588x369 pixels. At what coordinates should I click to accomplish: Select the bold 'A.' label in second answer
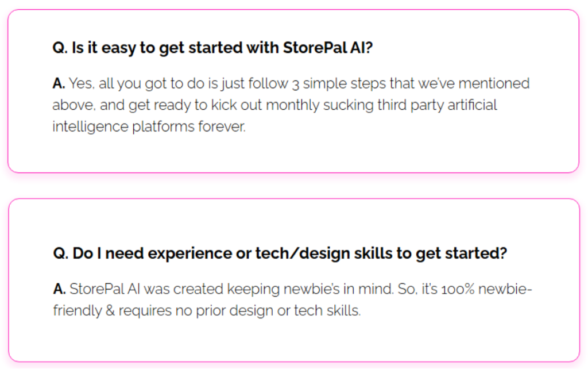[x=60, y=289]
